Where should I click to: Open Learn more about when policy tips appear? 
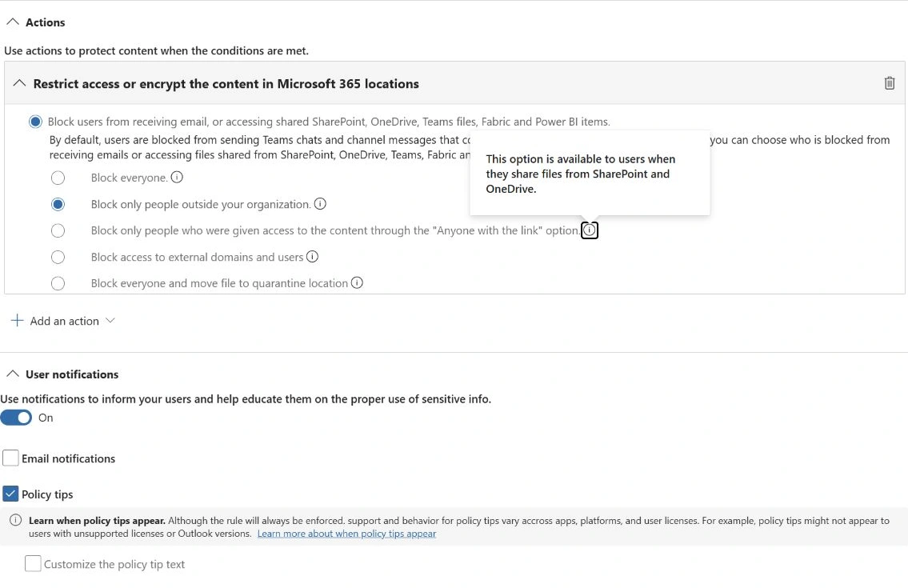tap(347, 534)
